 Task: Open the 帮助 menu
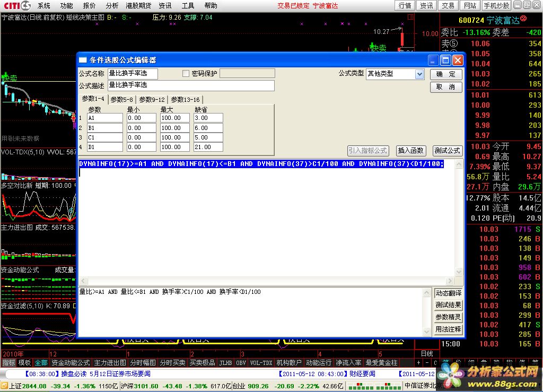click(211, 5)
